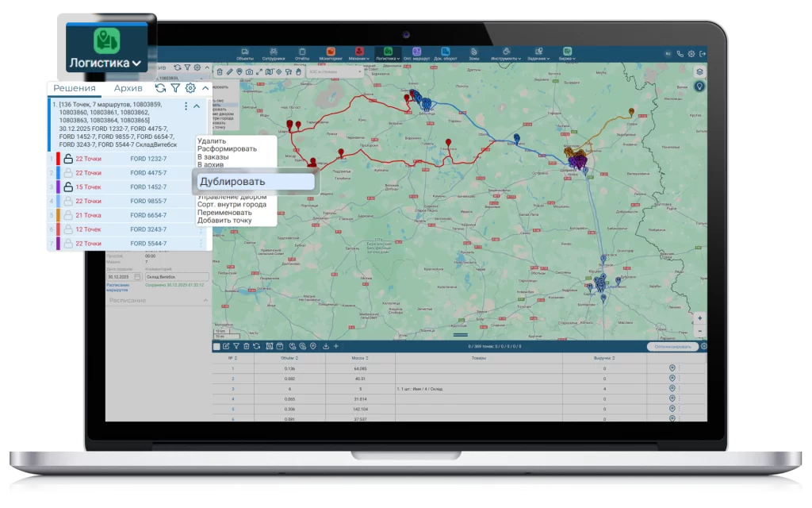Click the red color swatch of FORD 1232-7
Screen dimensions: 812x508
(x=58, y=159)
